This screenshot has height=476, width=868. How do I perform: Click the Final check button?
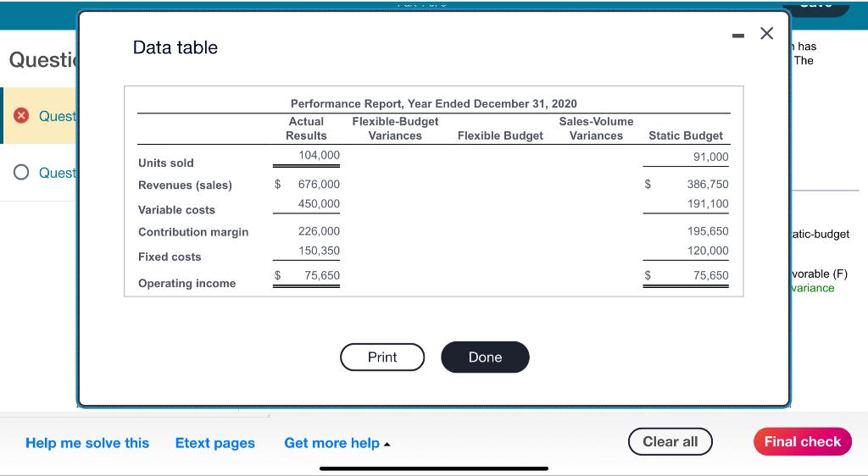pyautogui.click(x=803, y=442)
